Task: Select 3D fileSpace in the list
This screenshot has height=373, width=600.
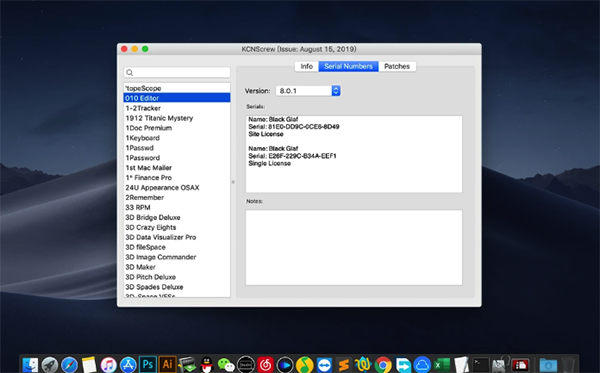Action: tap(177, 247)
